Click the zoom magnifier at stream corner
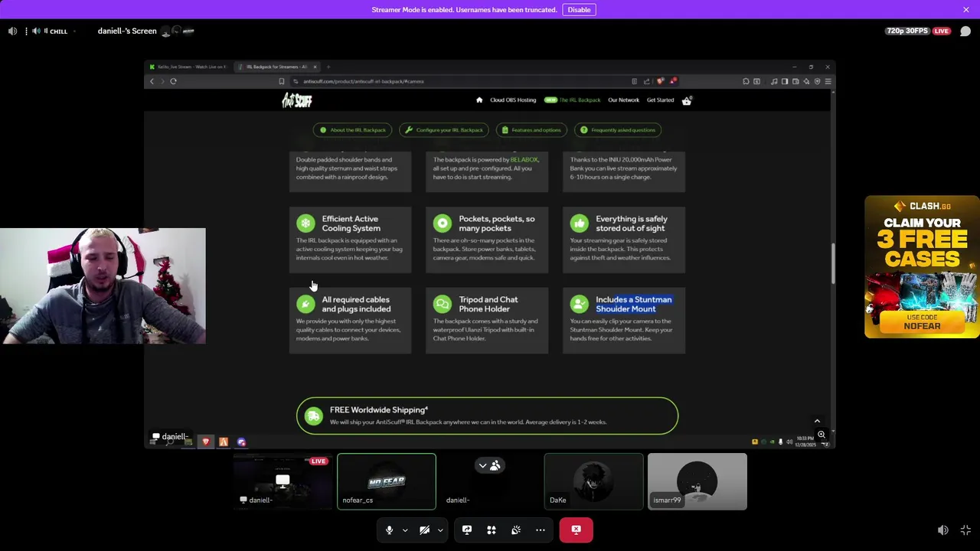This screenshot has width=980, height=551. [822, 435]
